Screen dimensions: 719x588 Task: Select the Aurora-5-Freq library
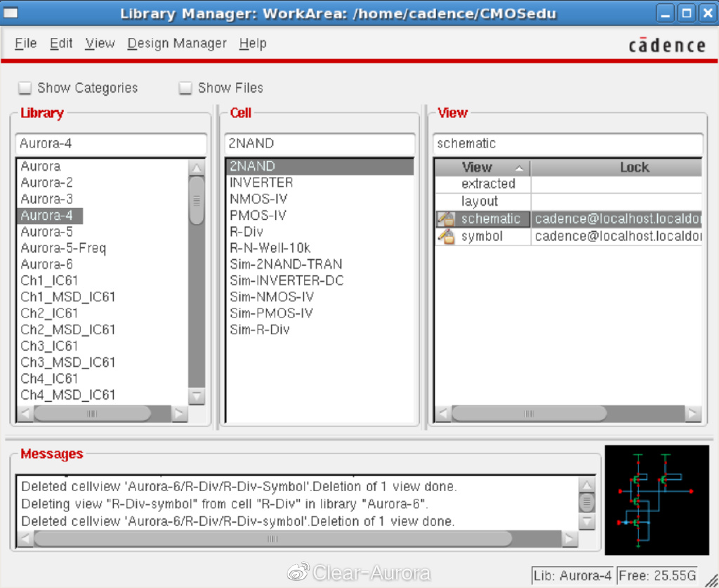pyautogui.click(x=63, y=248)
